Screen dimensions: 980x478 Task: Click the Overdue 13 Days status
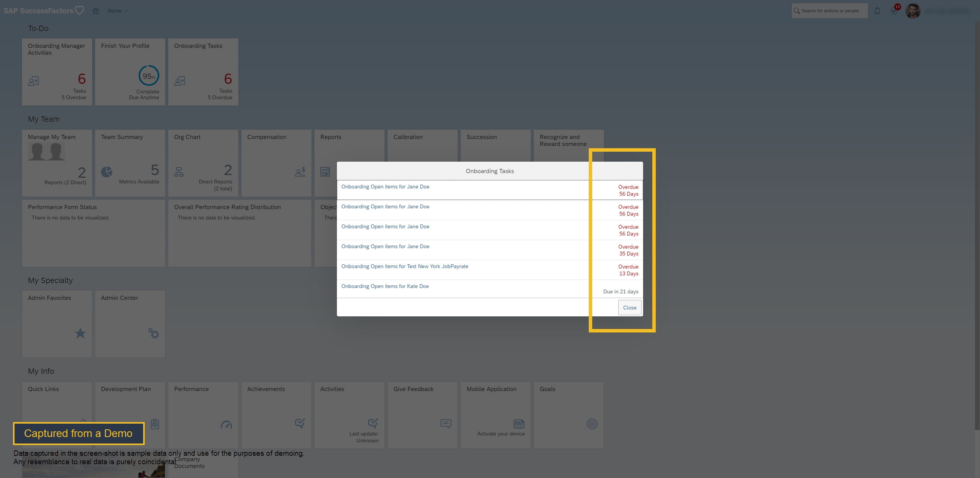coord(629,270)
